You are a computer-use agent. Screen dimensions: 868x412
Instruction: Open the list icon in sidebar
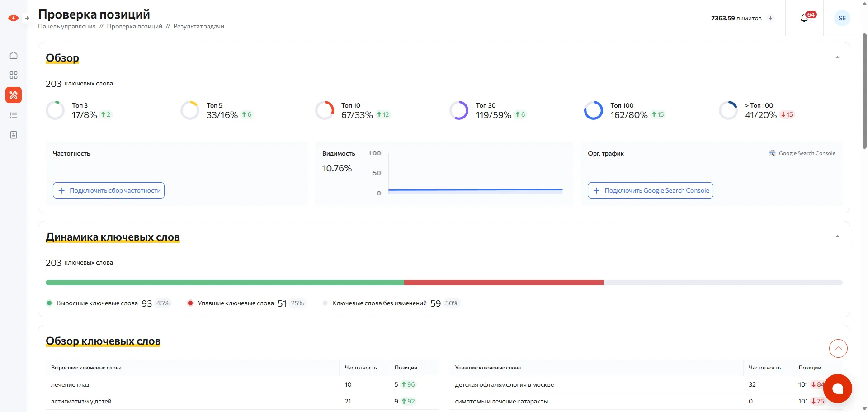[14, 115]
